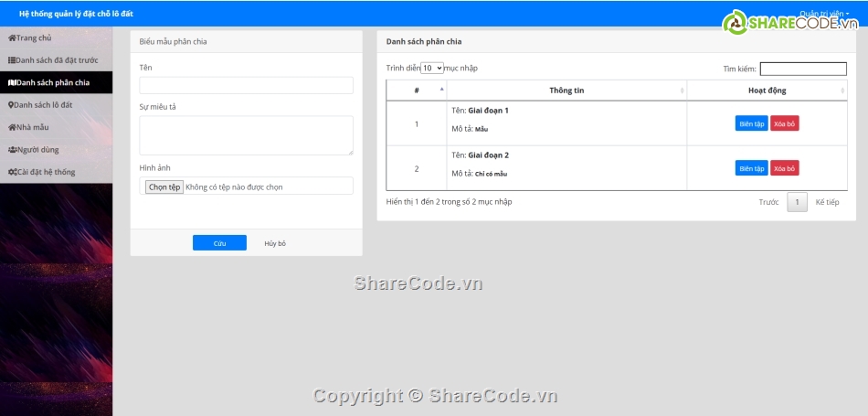Screen dimensions: 868x416
Task: Click Xóa bỏ for Giai đoạn 2
Action: (x=784, y=168)
